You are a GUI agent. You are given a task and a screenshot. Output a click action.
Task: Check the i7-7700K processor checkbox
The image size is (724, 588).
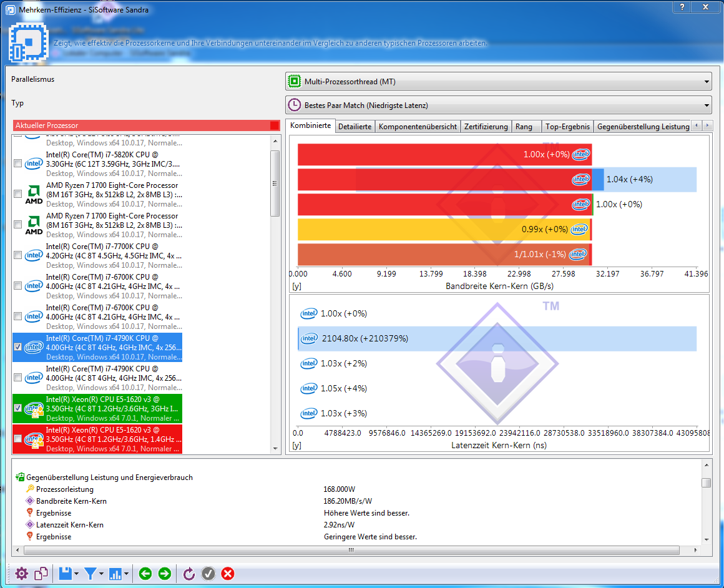(x=17, y=255)
